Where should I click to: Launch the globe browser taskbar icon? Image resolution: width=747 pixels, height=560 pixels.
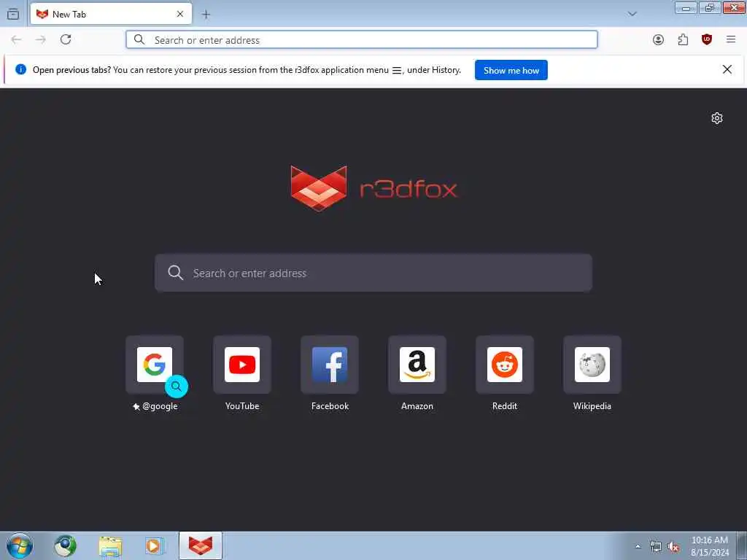65,545
